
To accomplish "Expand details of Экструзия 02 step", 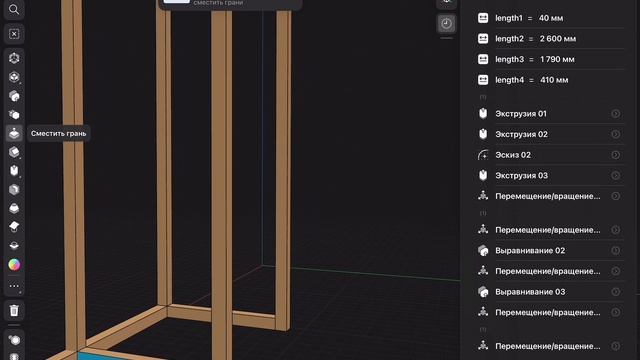I will [616, 134].
